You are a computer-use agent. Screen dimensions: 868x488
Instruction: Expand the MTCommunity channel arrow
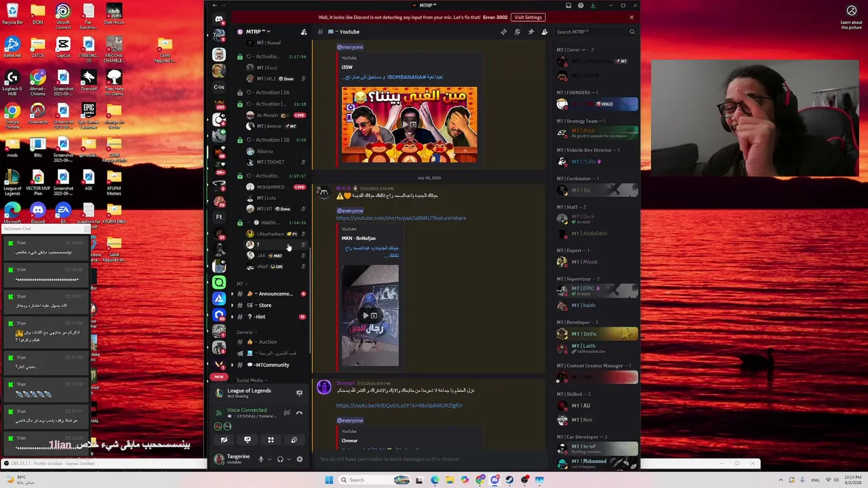pyautogui.click(x=232, y=365)
